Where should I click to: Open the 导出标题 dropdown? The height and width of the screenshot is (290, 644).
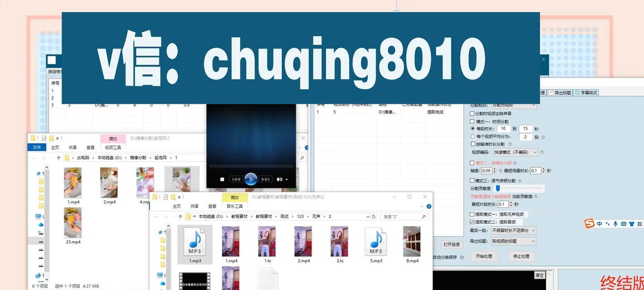[x=513, y=241]
